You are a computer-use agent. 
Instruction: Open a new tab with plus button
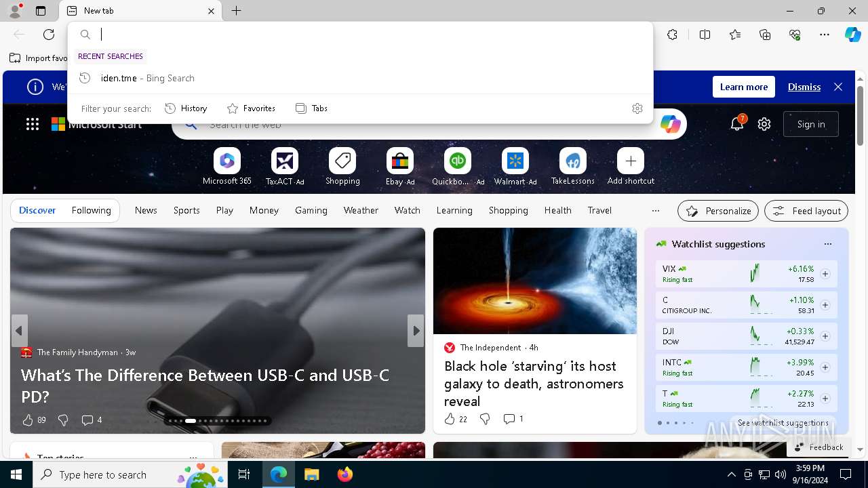(236, 11)
